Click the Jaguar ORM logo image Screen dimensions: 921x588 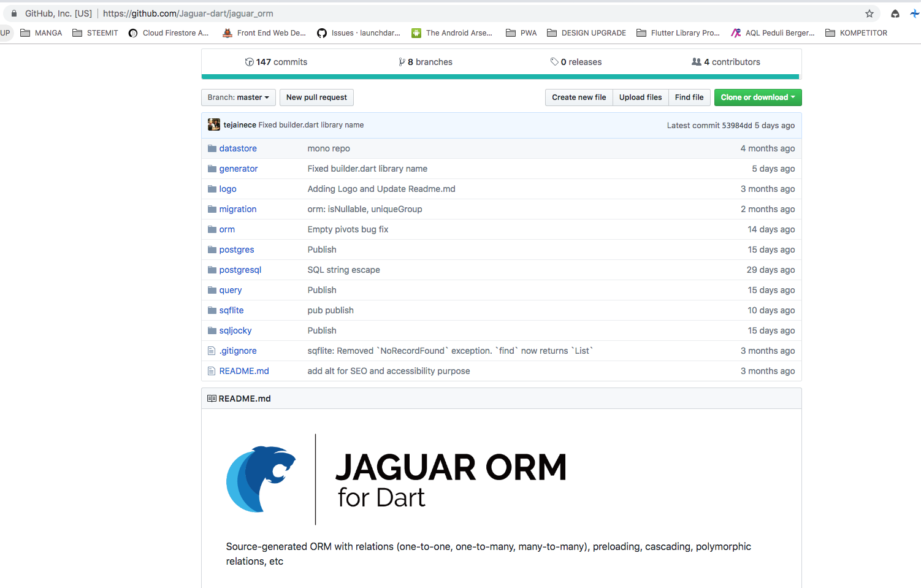(x=396, y=479)
